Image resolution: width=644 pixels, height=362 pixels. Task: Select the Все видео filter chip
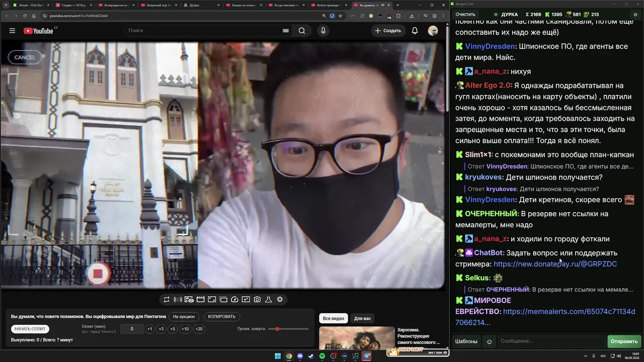pos(334,318)
